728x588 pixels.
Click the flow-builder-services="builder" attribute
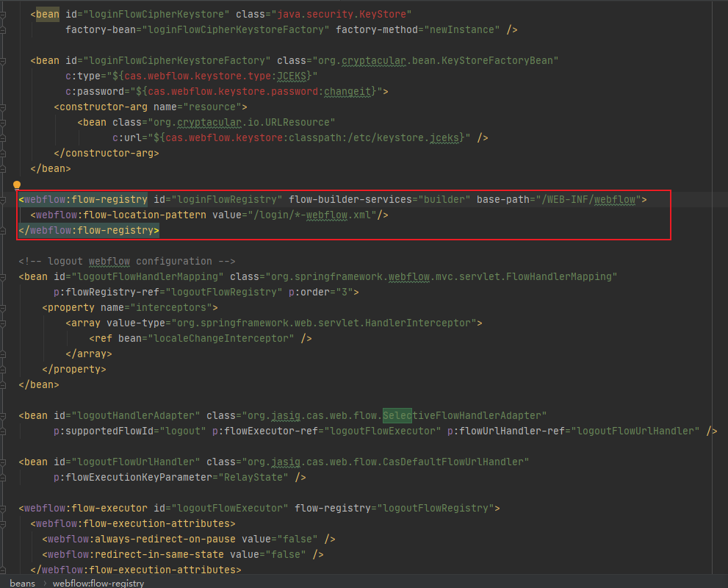tap(379, 200)
